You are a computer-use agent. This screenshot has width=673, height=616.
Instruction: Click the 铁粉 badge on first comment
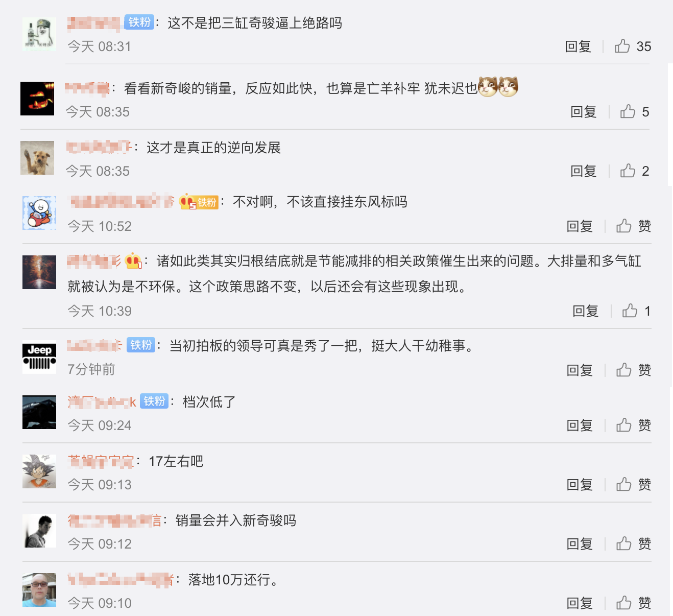tap(139, 22)
